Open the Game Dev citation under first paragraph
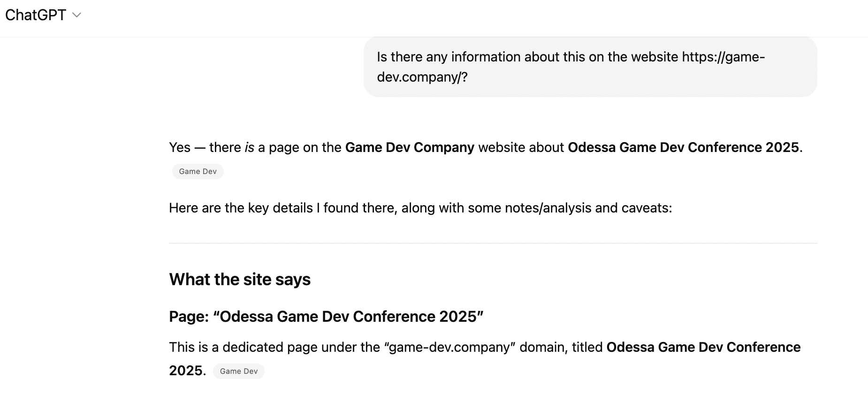This screenshot has width=868, height=394. [x=198, y=172]
